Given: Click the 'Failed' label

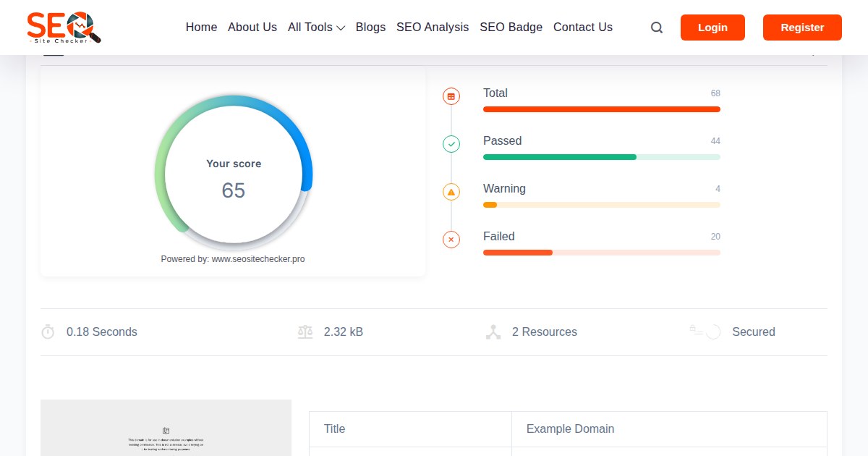Looking at the screenshot, I should click(499, 236).
